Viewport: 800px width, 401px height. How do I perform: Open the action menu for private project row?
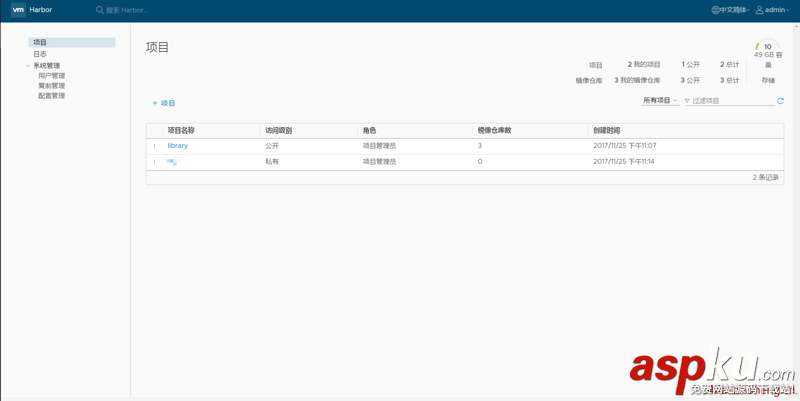[155, 162]
